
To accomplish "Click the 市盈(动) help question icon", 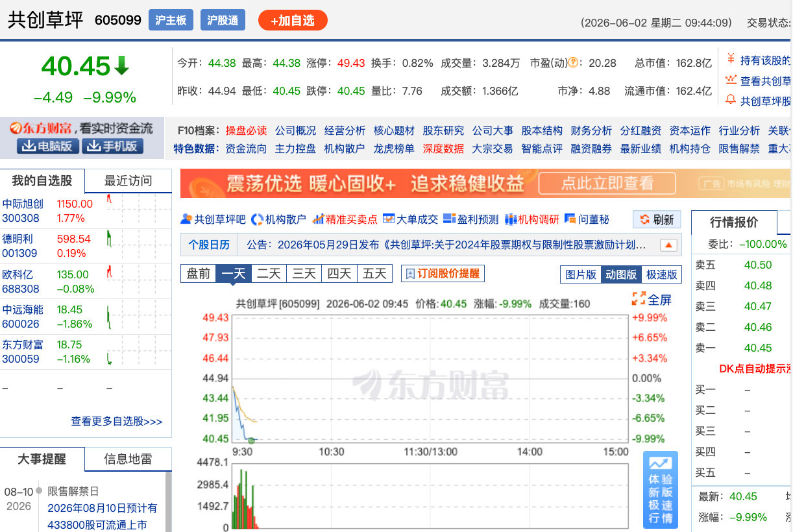I will click(x=573, y=63).
